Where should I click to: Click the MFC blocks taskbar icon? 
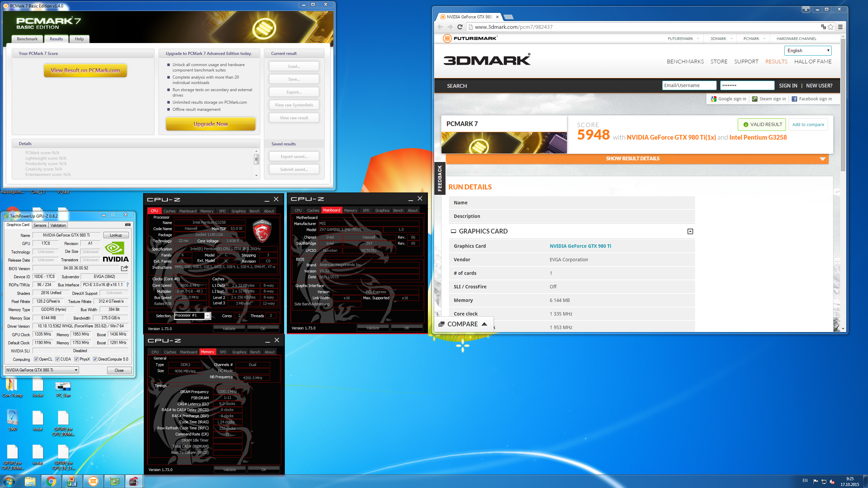[x=72, y=481]
